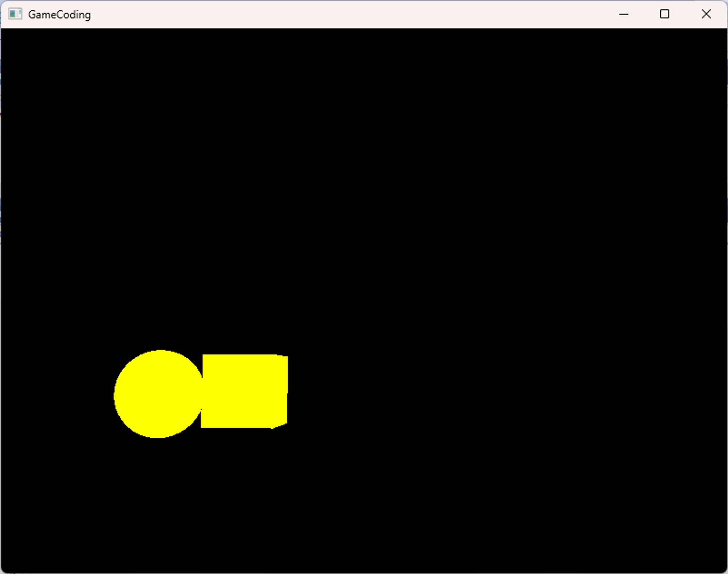728x574 pixels.
Task: Click the black area below the yellow circle
Action: (158, 492)
